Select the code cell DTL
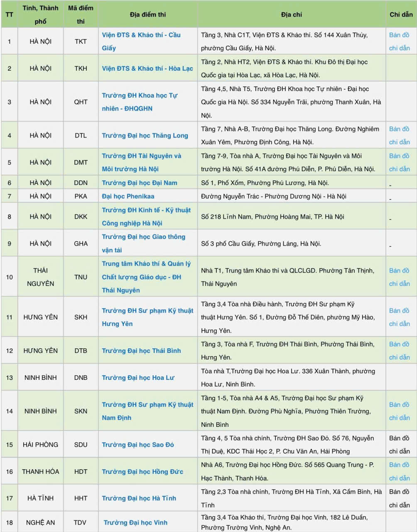417x532 pixels. tap(81, 135)
